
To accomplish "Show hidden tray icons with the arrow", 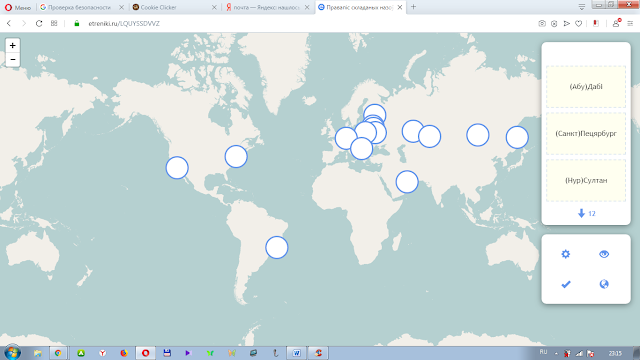I will point(556,353).
